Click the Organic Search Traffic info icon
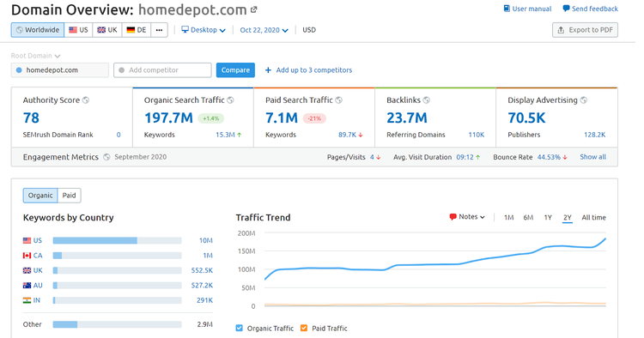 pyautogui.click(x=230, y=100)
